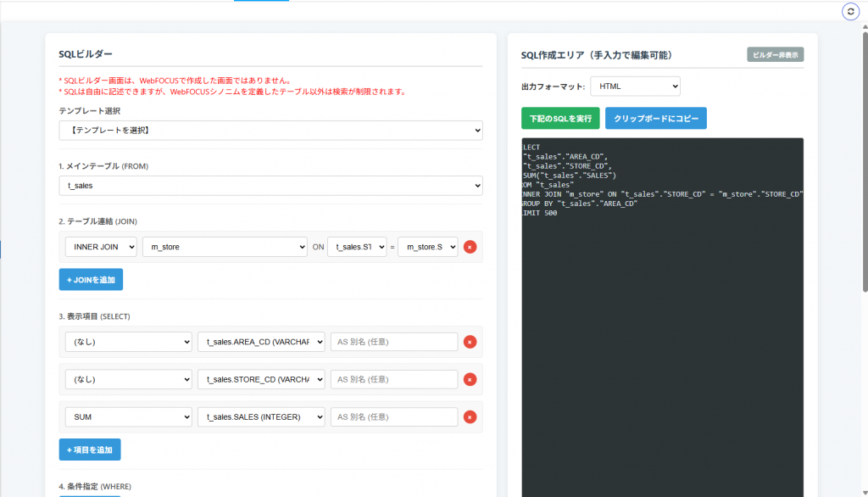Delete the SUM t_sales.SALES select row
868x497 pixels.
point(470,417)
